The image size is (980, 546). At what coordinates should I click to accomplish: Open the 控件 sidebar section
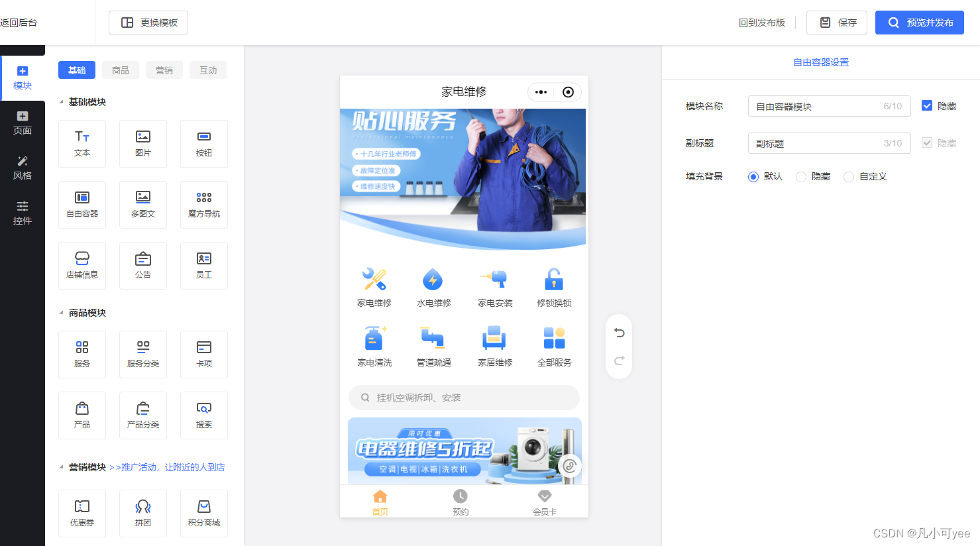tap(23, 213)
